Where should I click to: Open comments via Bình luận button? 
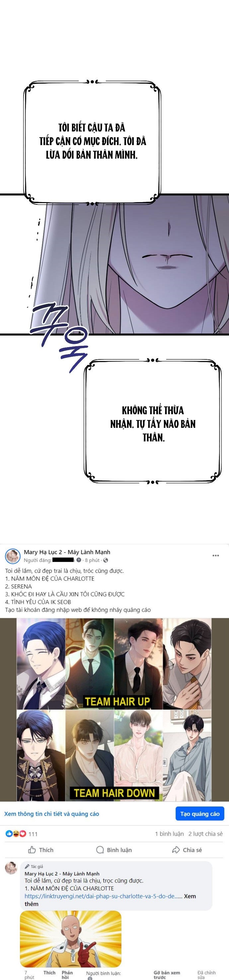click(114, 850)
